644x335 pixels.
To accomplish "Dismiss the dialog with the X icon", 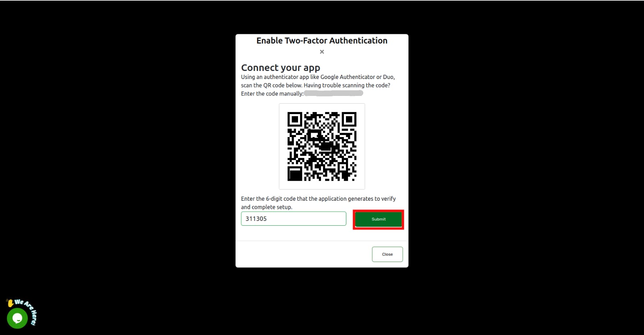I will coord(322,52).
